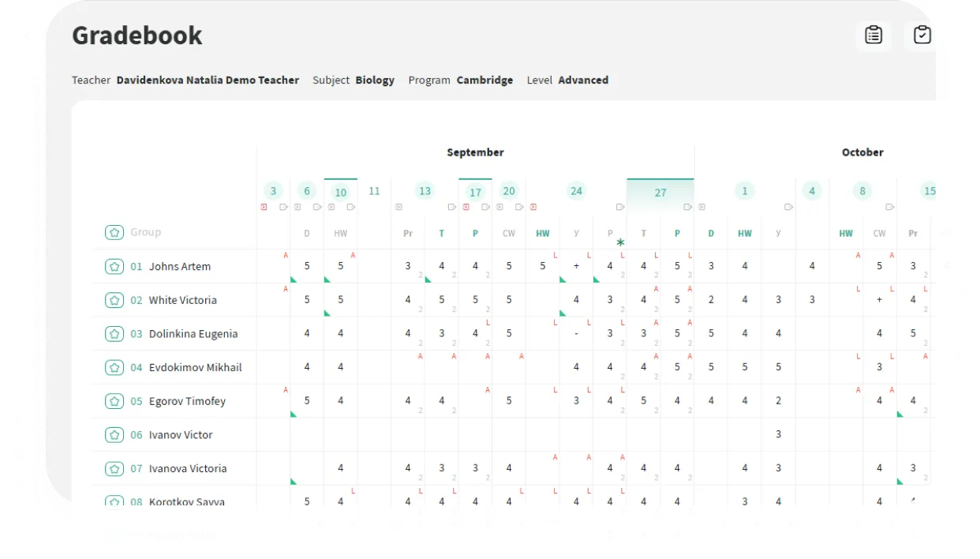Click star icon beside Korotkov Savva
This screenshot has height=559, width=980.
click(x=114, y=502)
